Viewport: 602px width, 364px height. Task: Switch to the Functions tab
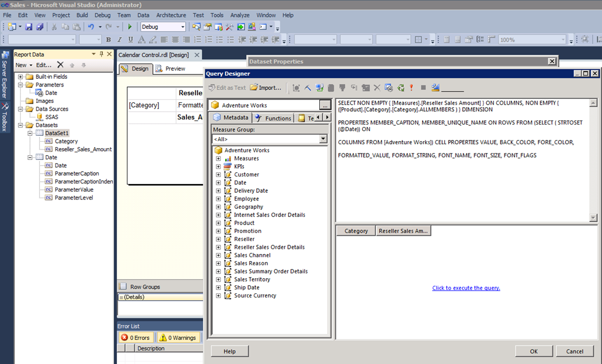tap(273, 118)
